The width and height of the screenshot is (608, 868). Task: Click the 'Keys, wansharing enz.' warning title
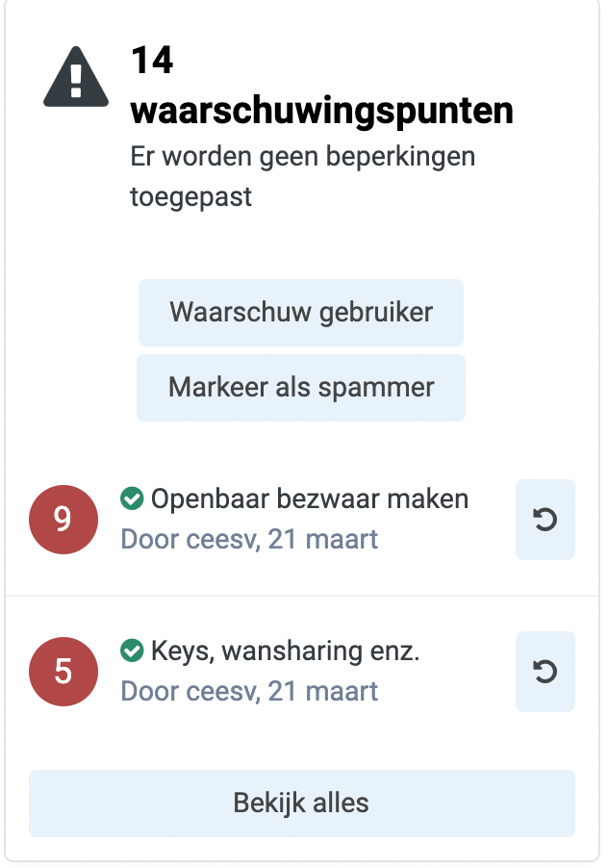pos(286,651)
